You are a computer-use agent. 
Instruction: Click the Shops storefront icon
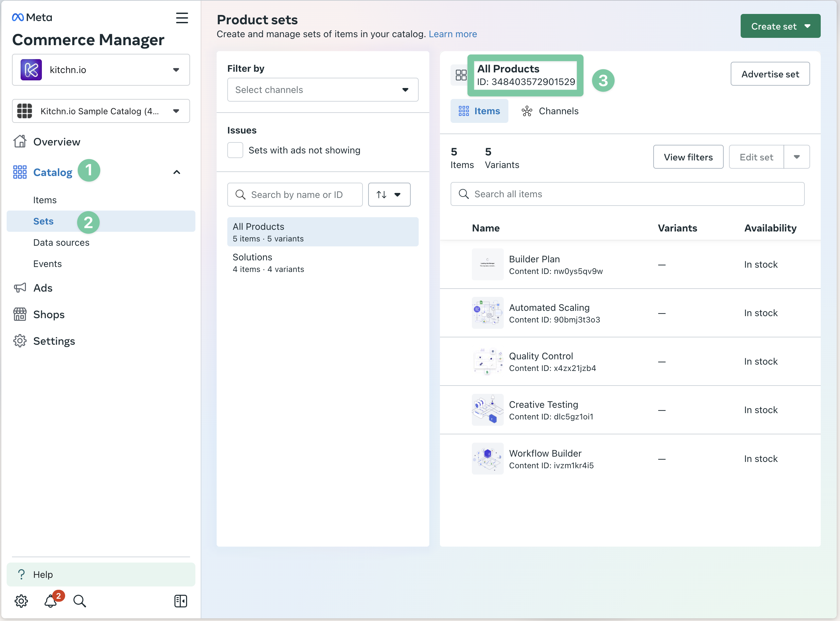coord(20,314)
